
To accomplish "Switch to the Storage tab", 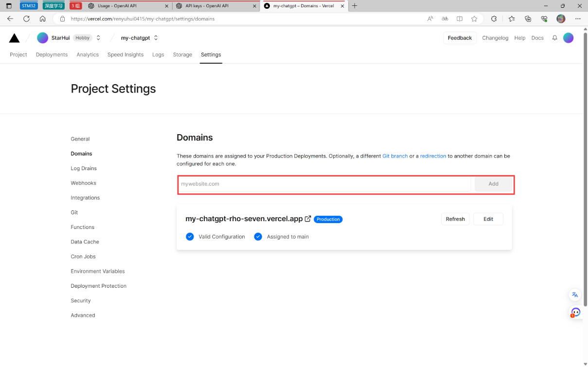I will [x=182, y=55].
